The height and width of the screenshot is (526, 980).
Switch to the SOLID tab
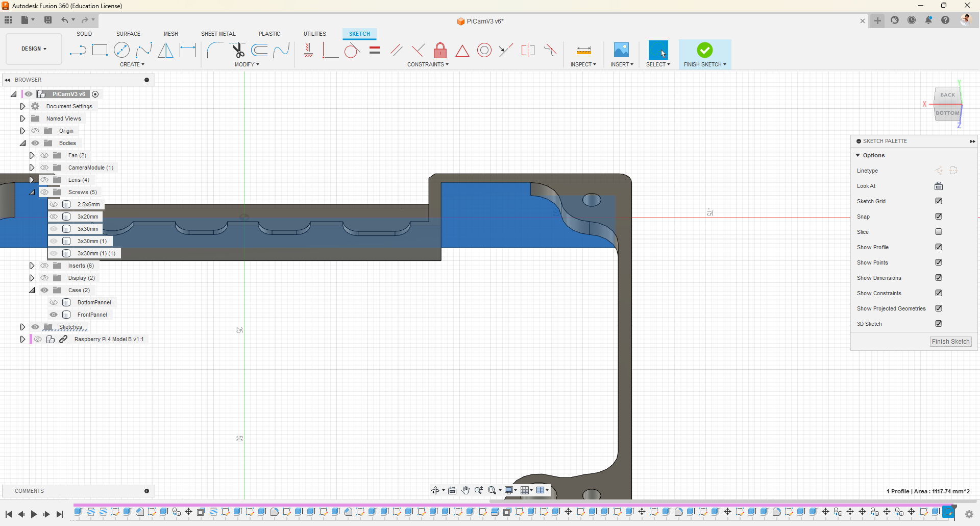[x=84, y=34]
